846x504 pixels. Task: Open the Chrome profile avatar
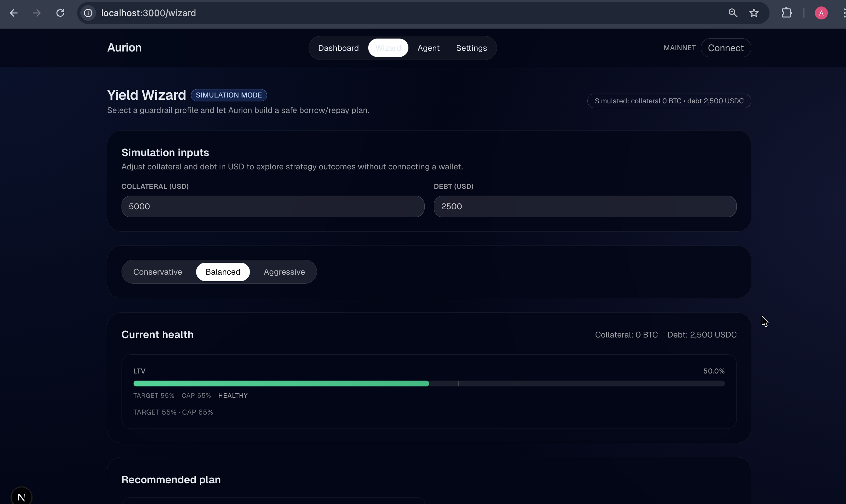click(821, 13)
